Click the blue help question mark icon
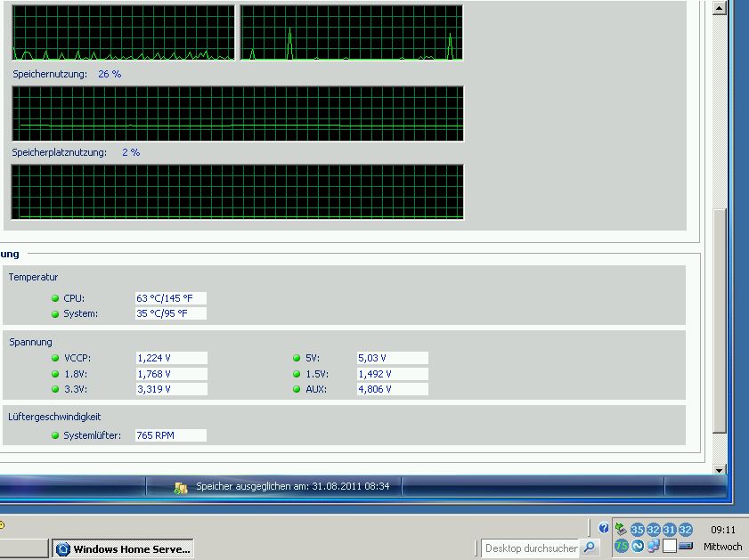749x560 pixels. 604,528
